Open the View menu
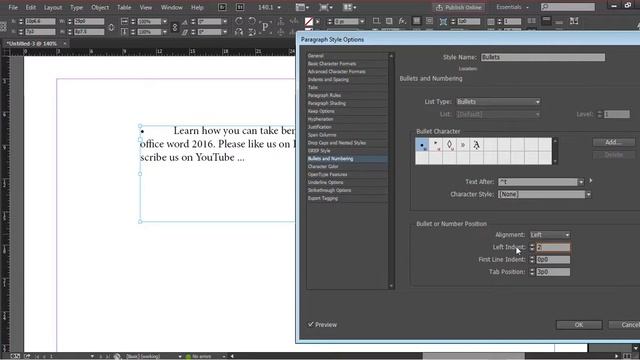 click(x=146, y=7)
